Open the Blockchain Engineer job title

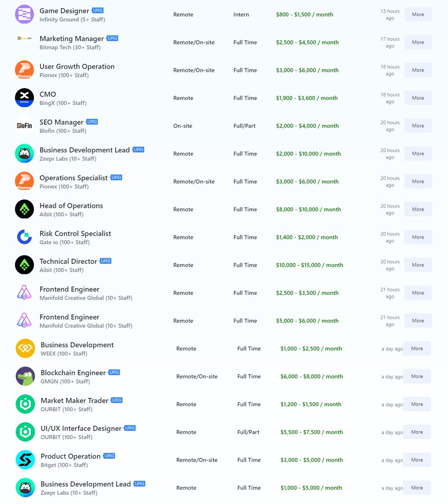pos(73,373)
